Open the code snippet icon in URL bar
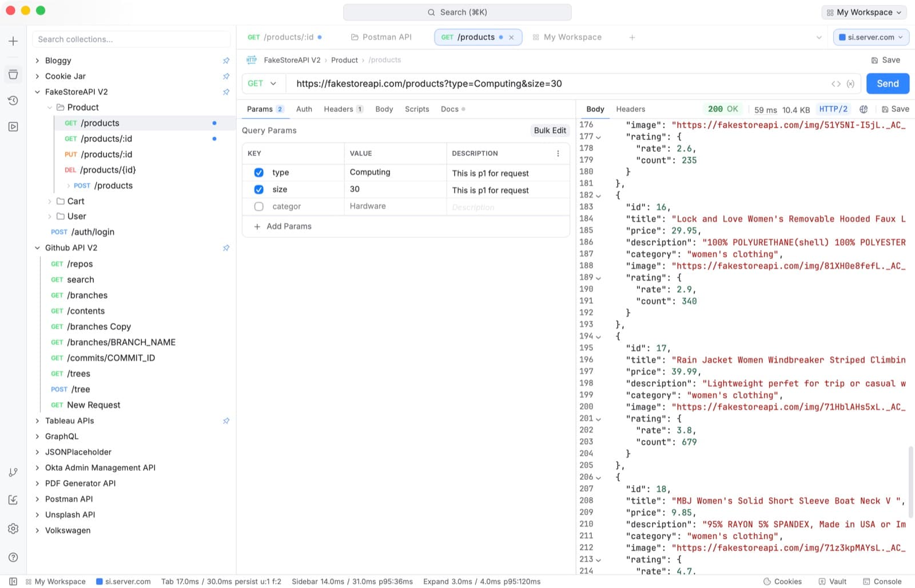The image size is (915, 588). click(x=836, y=84)
